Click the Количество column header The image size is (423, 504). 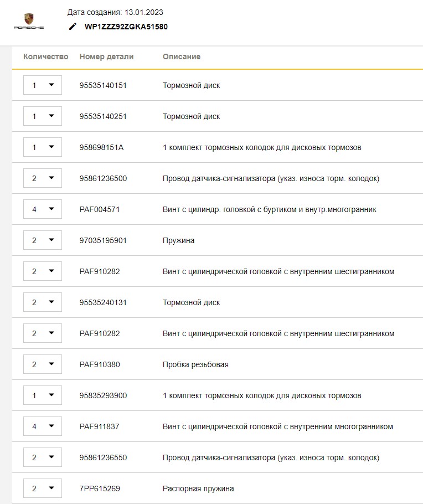coord(46,56)
